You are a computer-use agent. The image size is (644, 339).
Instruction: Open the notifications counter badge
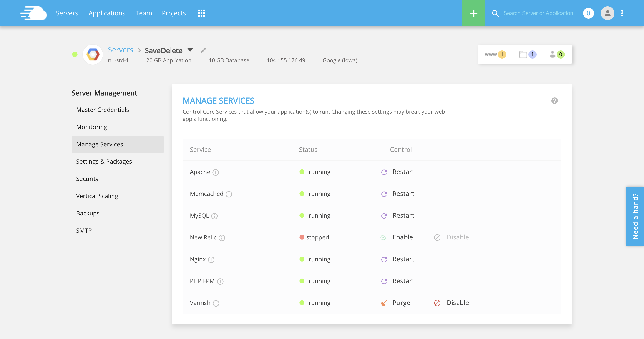pyautogui.click(x=588, y=13)
